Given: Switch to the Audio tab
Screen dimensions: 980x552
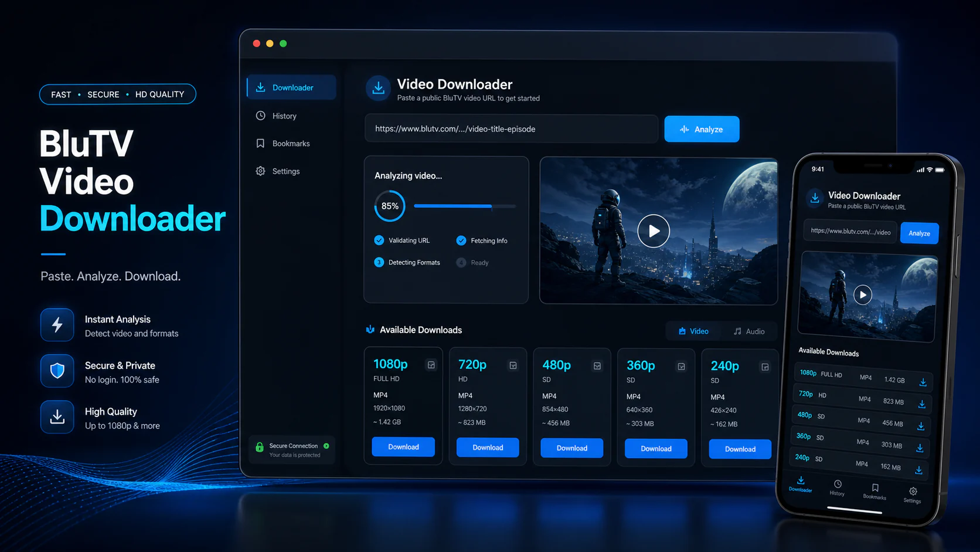Looking at the screenshot, I should [749, 331].
